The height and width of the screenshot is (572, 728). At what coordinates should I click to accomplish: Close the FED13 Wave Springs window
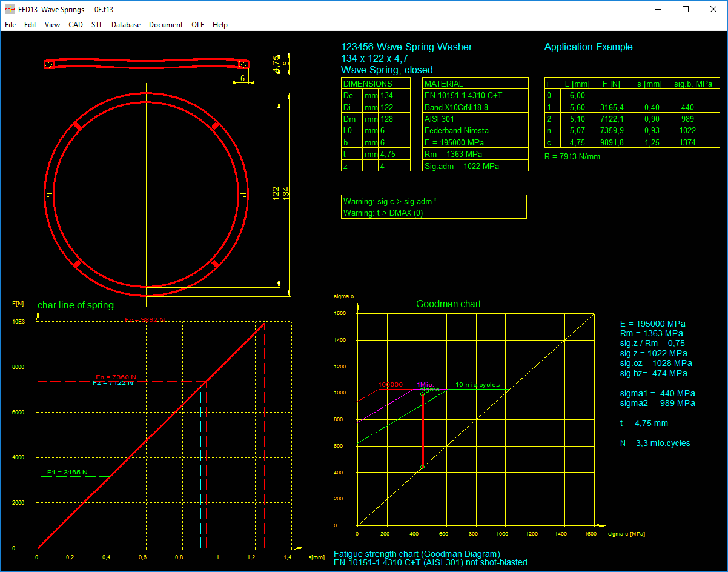[713, 9]
